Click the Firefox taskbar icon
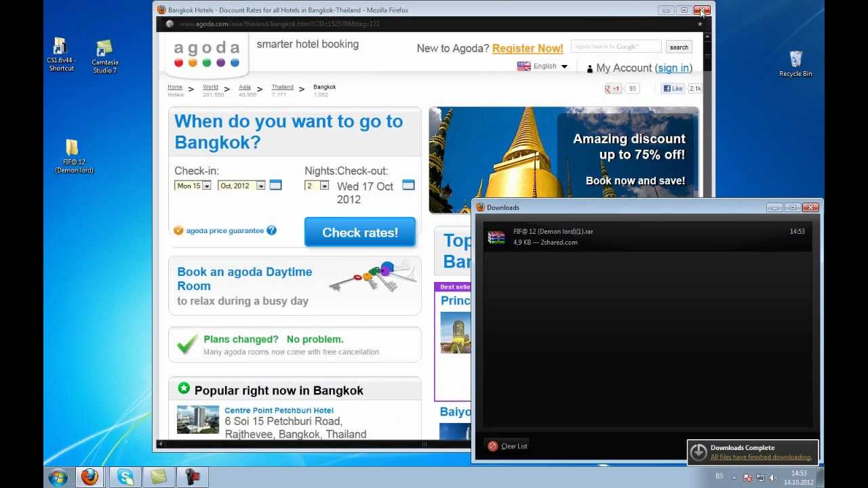Image resolution: width=868 pixels, height=488 pixels. click(90, 476)
